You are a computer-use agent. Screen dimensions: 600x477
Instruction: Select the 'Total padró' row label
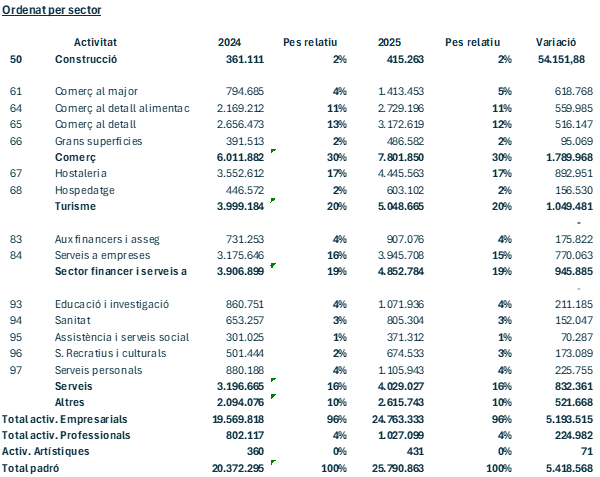click(31, 468)
